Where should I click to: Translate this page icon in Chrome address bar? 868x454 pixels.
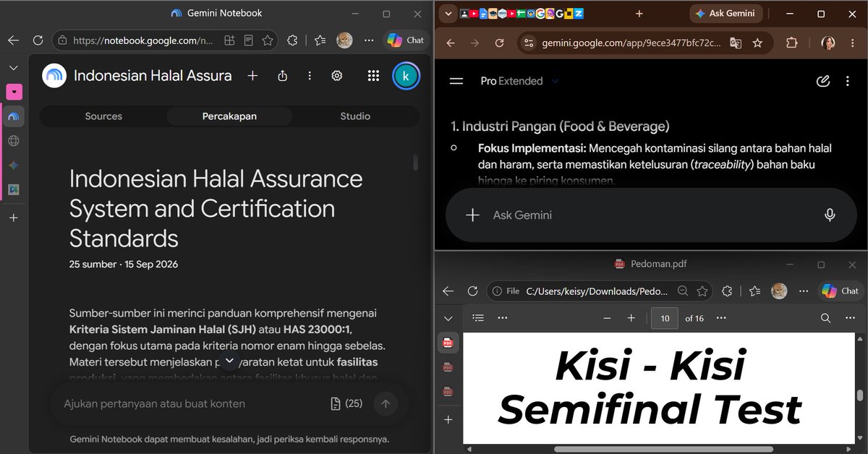735,43
